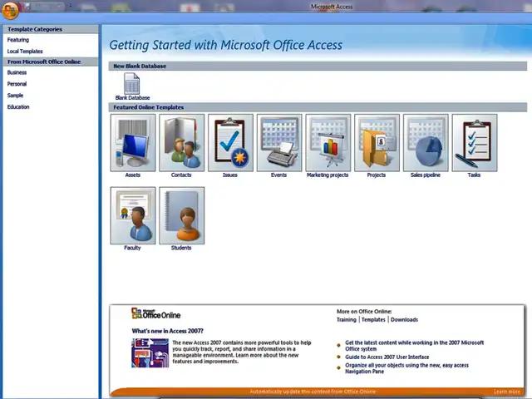Image resolution: width=532 pixels, height=399 pixels.
Task: Select the Issues template
Action: pyautogui.click(x=230, y=146)
